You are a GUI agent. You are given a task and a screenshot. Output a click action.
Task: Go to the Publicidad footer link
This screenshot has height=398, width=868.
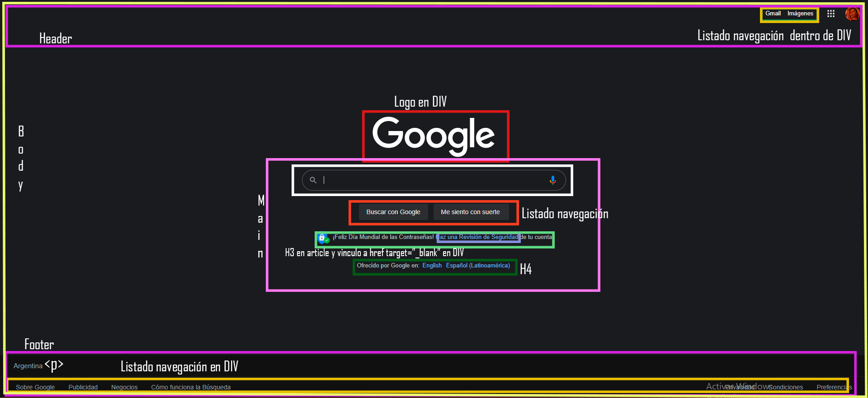click(x=83, y=387)
